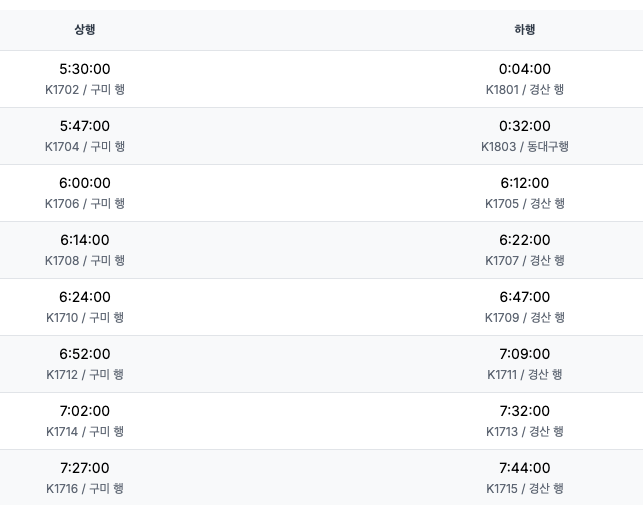Click the 상행 column header
The width and height of the screenshot is (643, 505).
[x=85, y=30]
